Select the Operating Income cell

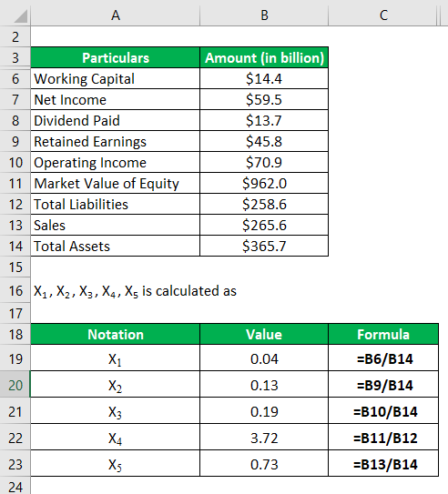tap(116, 163)
